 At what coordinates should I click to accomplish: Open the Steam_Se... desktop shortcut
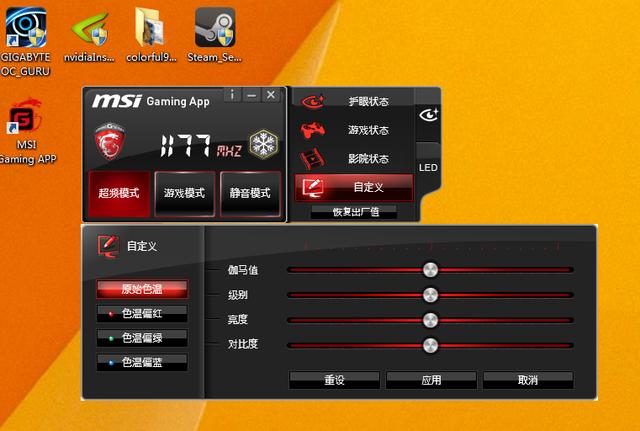click(x=215, y=35)
